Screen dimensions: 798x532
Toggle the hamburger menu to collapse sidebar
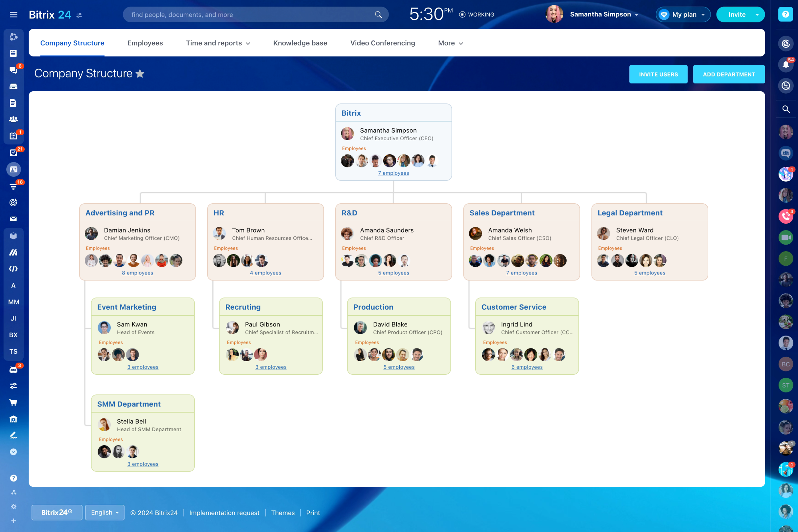(13, 14)
